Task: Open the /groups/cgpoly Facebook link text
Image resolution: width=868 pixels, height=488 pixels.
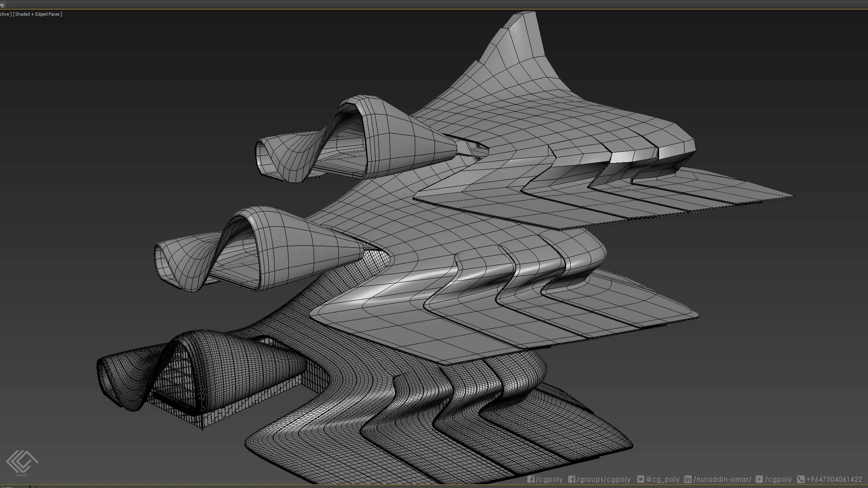Action: [603, 479]
